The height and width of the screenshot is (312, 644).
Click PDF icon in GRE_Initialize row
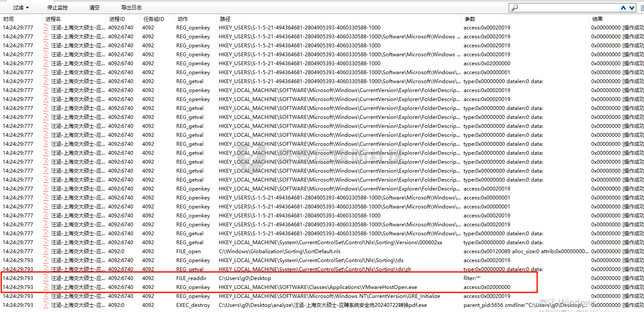coord(46,296)
